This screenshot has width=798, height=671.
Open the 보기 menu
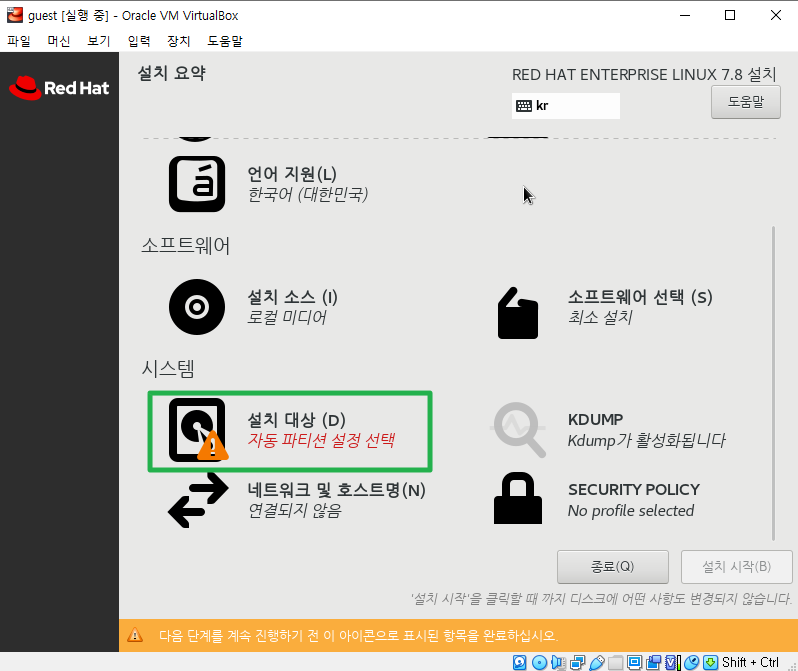tap(99, 41)
